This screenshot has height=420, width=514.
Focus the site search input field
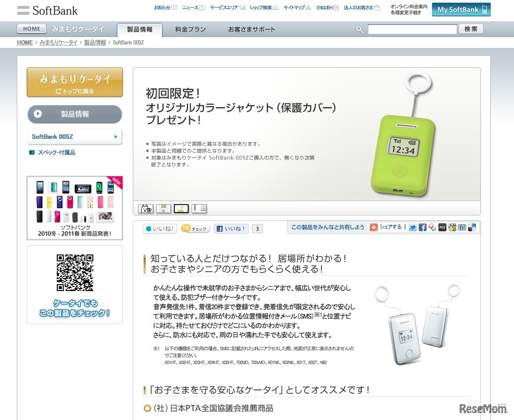pos(412,29)
